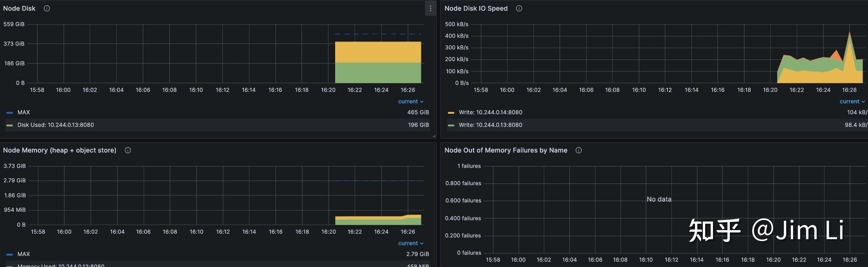Click the Node Memory panel info icon
The image size is (868, 267).
click(x=128, y=150)
